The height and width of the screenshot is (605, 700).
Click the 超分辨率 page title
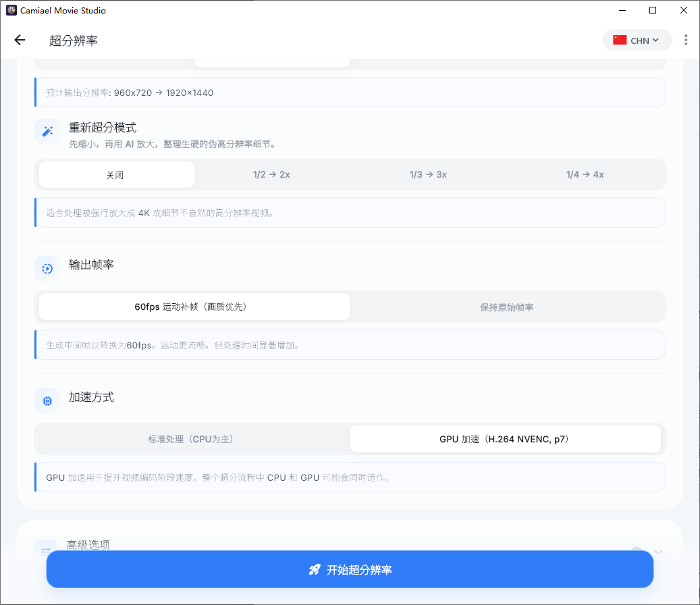(x=73, y=41)
